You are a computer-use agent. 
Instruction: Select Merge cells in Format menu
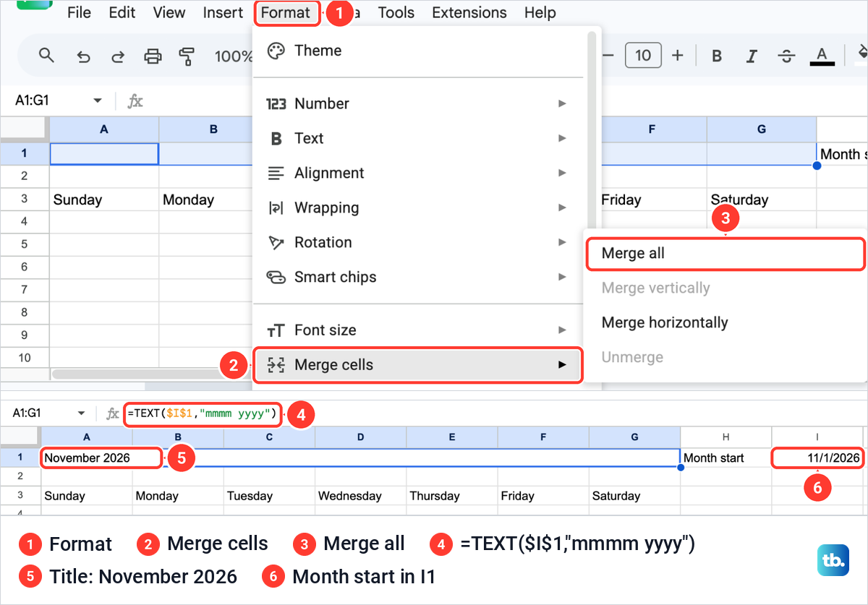click(x=417, y=365)
